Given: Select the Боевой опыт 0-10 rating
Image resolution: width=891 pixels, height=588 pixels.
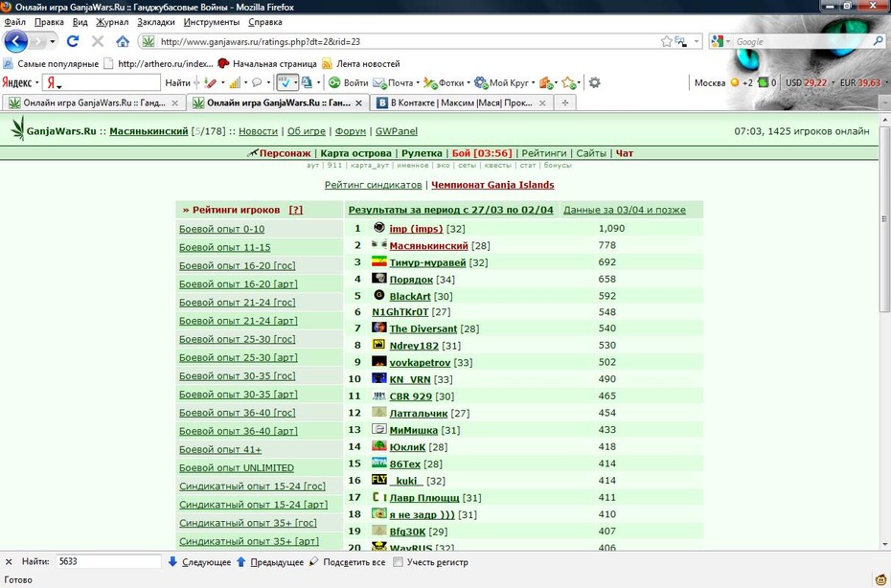Looking at the screenshot, I should tap(221, 229).
